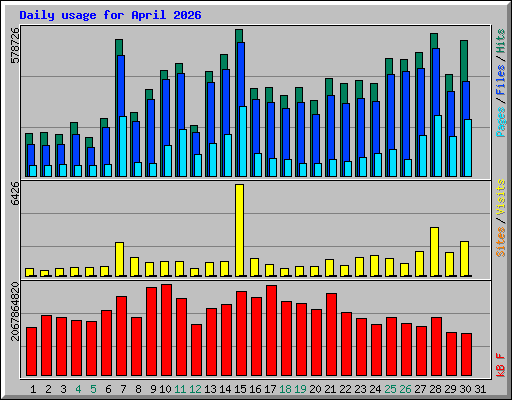
Task: Click the chart title 'Daily usage for April 2026'
Action: pyautogui.click(x=110, y=15)
